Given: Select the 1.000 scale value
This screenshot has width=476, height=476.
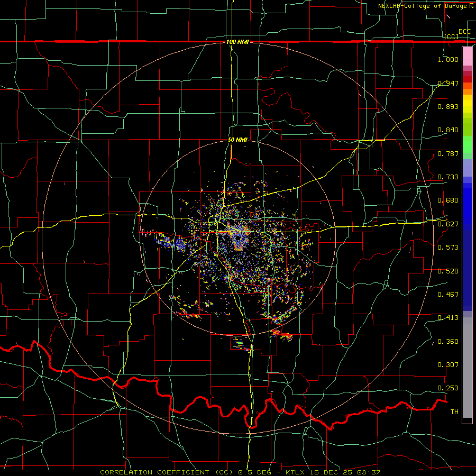Looking at the screenshot, I should (448, 59).
